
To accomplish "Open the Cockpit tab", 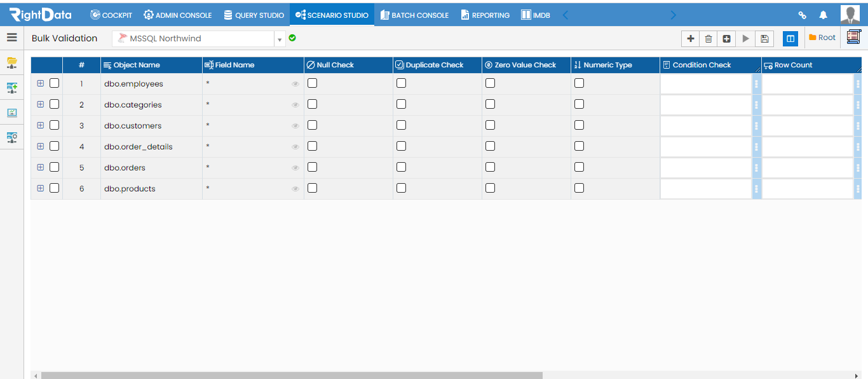I will click(x=111, y=15).
